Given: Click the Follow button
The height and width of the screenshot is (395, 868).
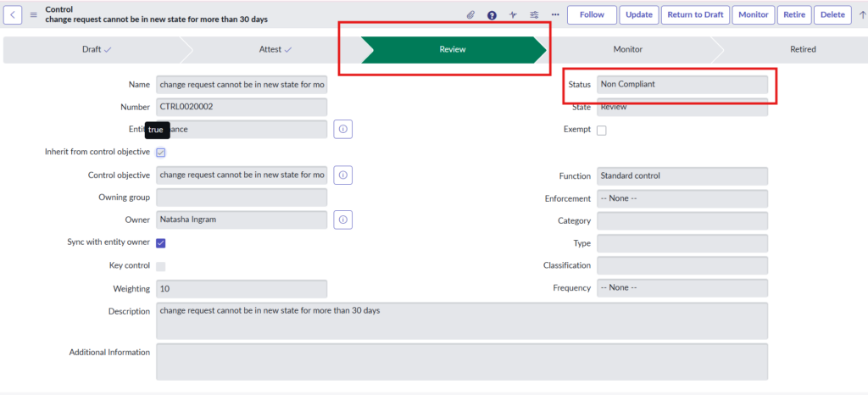Looking at the screenshot, I should pos(592,14).
